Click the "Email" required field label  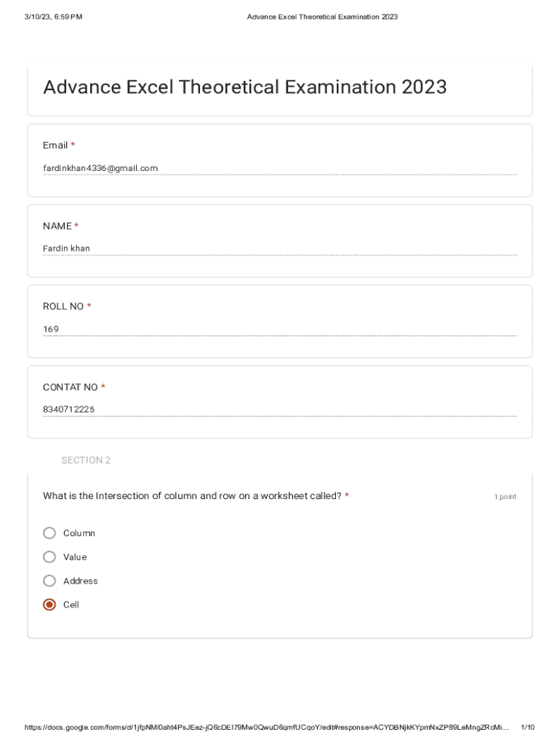coord(55,146)
